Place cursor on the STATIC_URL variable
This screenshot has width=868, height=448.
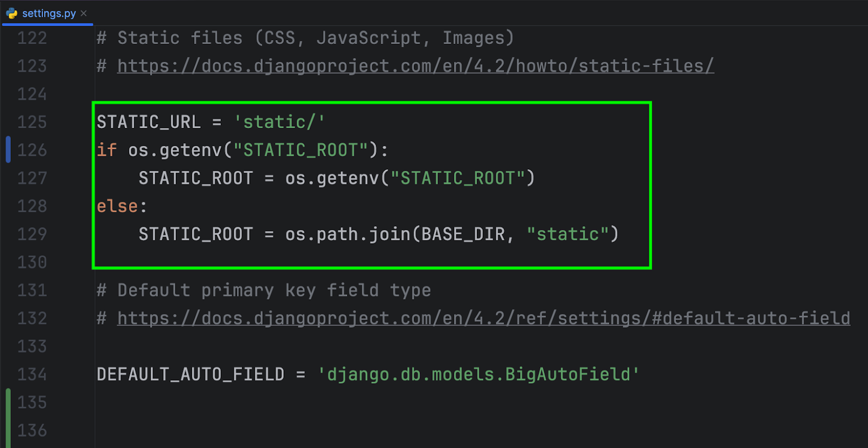[x=149, y=122]
